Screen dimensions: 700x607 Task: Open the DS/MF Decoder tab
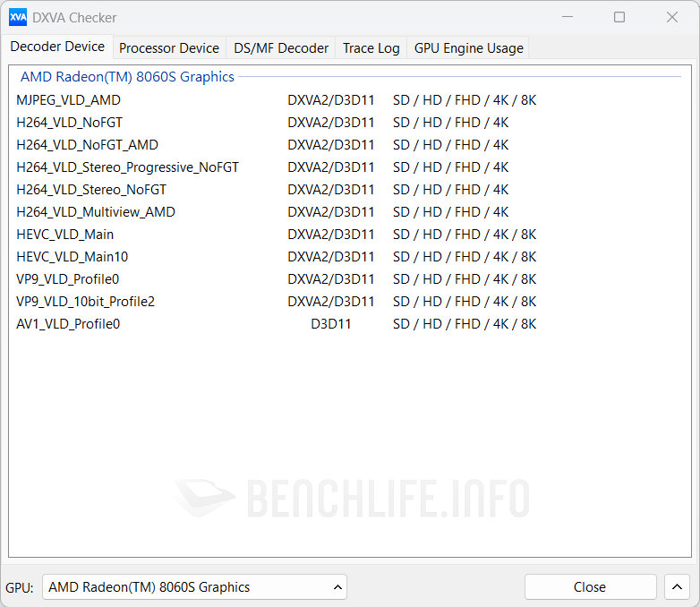pyautogui.click(x=281, y=48)
